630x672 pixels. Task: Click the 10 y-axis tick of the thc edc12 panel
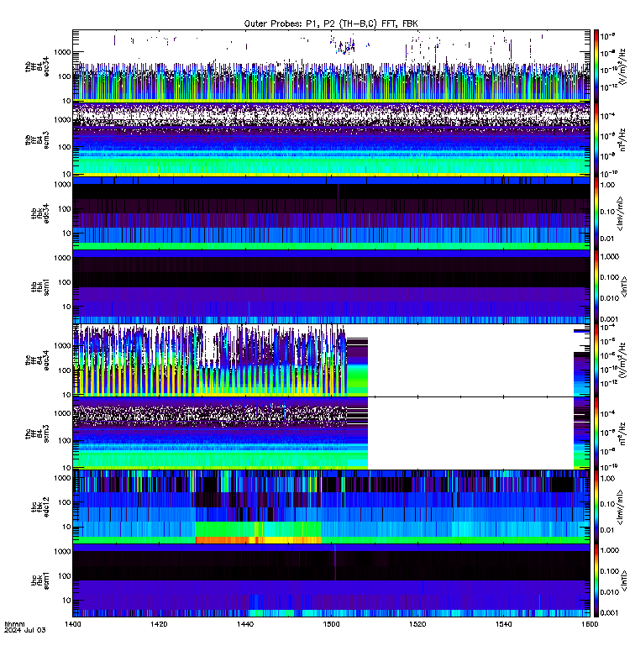pyautogui.click(x=66, y=527)
